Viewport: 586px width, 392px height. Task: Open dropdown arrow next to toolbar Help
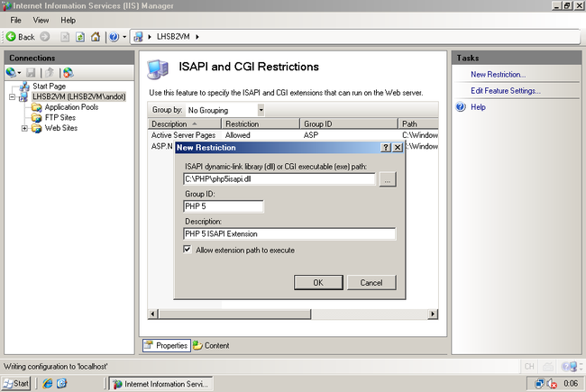(124, 37)
